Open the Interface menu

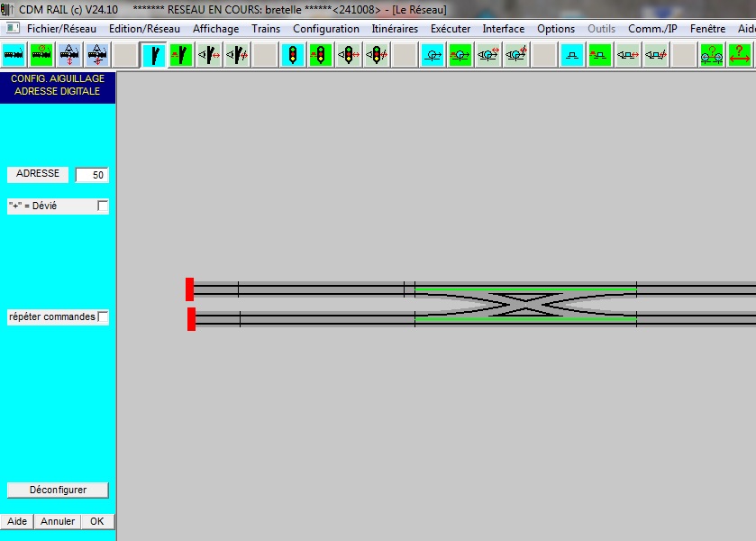504,29
